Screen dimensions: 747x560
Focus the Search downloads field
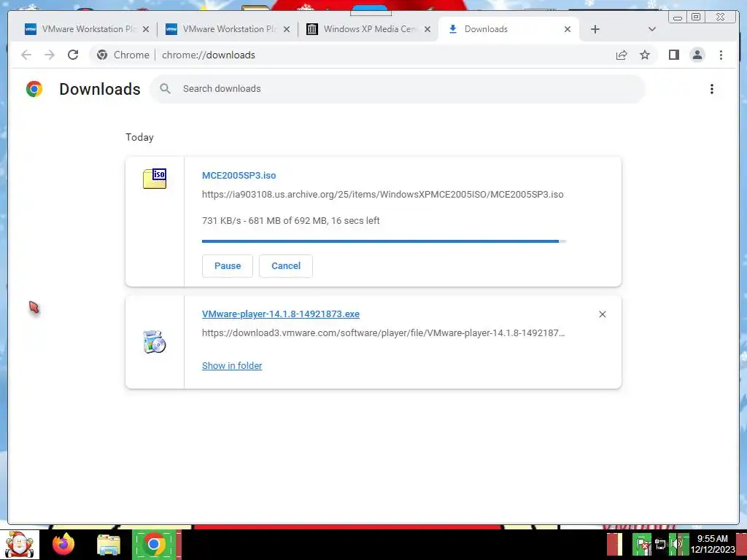[398, 88]
